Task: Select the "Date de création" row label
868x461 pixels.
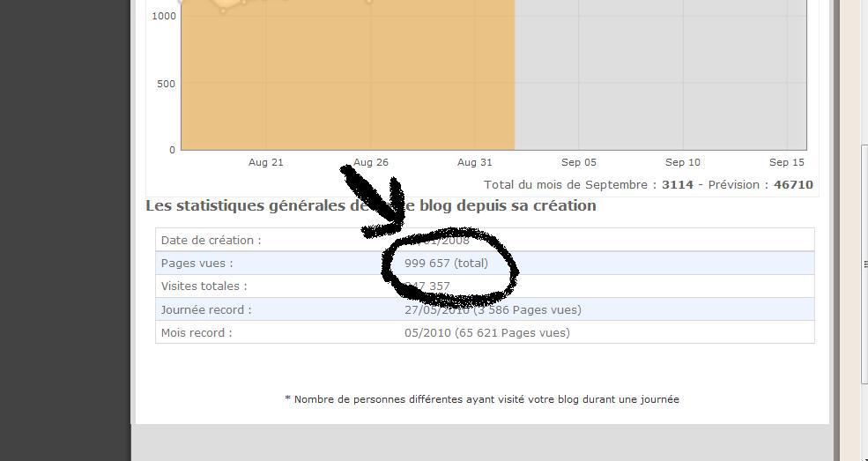Action: [x=211, y=240]
